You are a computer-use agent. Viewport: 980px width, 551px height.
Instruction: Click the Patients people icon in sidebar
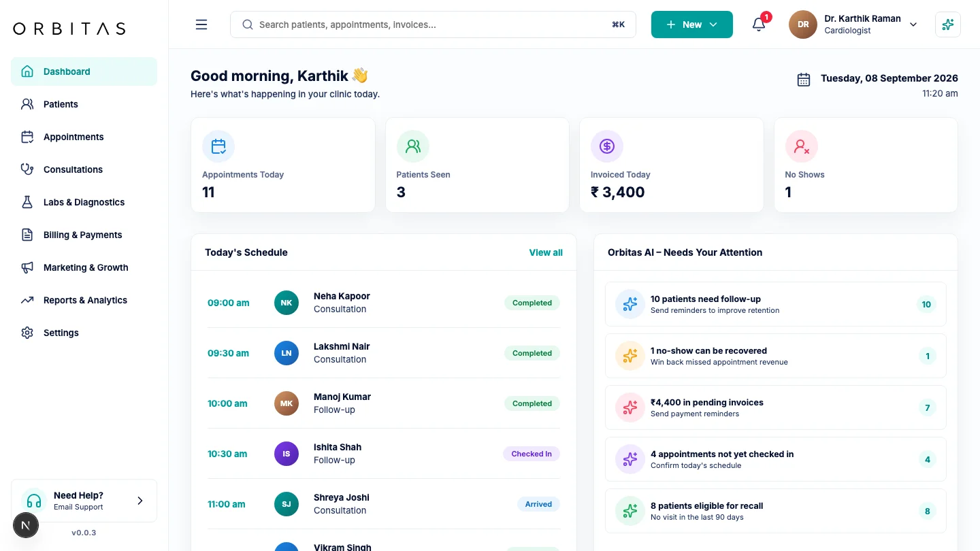coord(27,104)
